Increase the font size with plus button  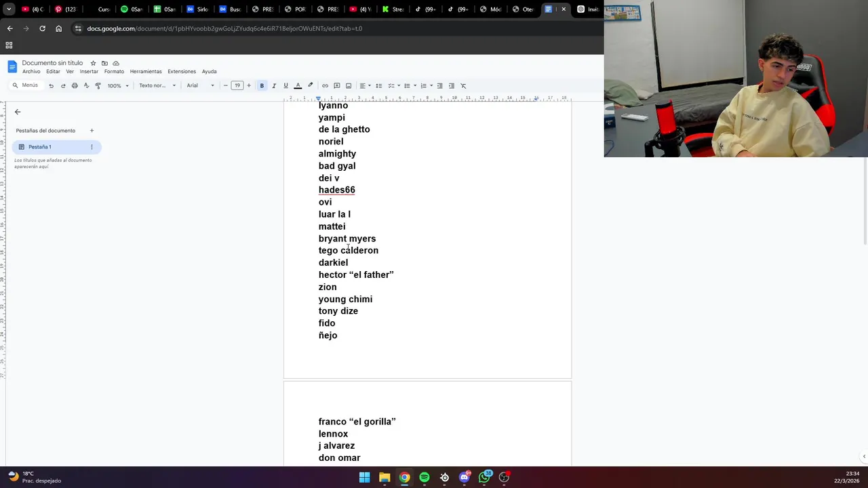[249, 85]
